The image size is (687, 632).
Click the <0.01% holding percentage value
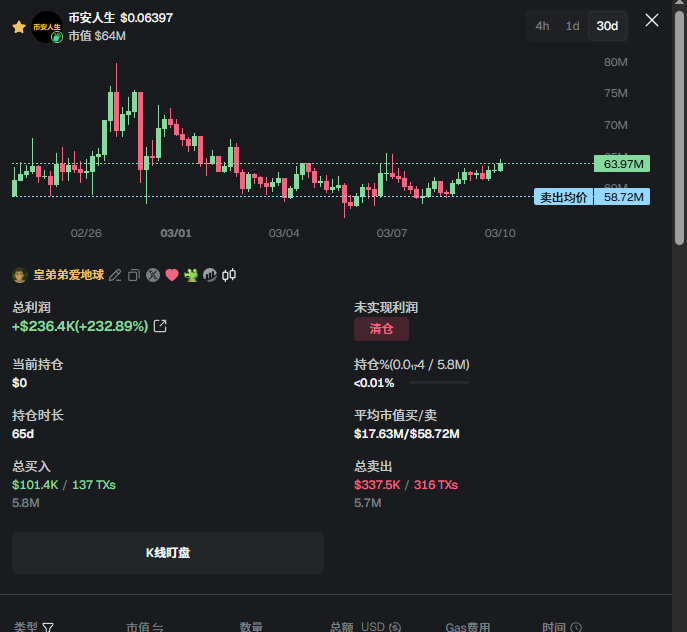[x=374, y=383]
